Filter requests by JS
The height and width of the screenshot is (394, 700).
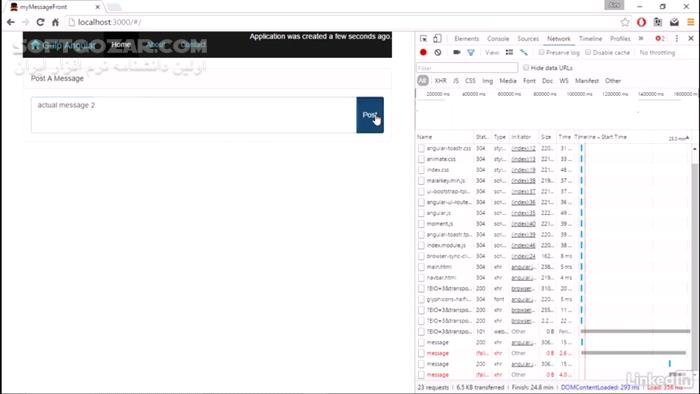click(456, 81)
